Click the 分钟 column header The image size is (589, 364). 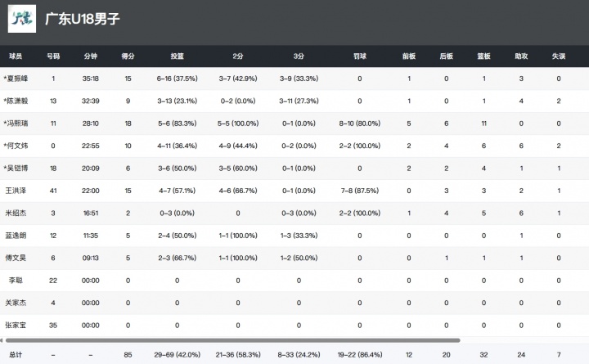tap(91, 56)
